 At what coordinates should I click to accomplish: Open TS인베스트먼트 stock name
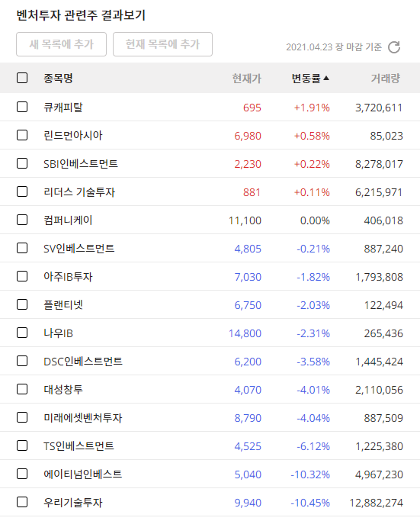pos(79,446)
